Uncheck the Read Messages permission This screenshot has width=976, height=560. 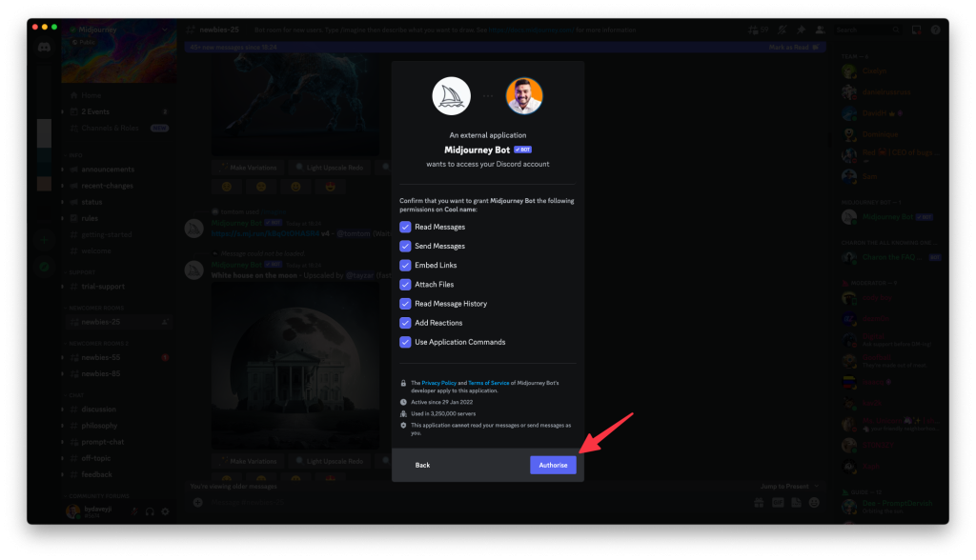(x=405, y=227)
